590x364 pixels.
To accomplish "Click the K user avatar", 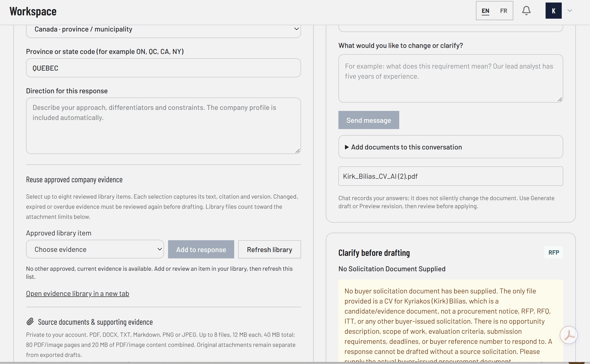I will pos(553,11).
